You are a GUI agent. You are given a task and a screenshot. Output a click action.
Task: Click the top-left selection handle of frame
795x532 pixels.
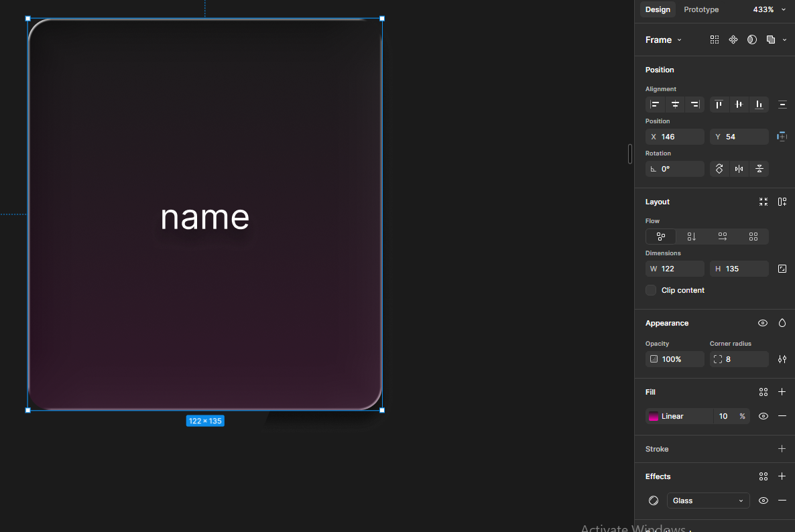(28, 19)
